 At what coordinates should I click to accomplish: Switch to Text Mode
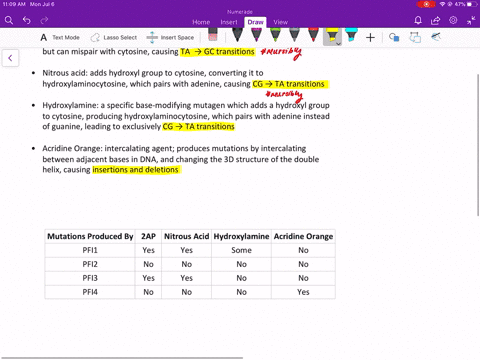tap(60, 37)
